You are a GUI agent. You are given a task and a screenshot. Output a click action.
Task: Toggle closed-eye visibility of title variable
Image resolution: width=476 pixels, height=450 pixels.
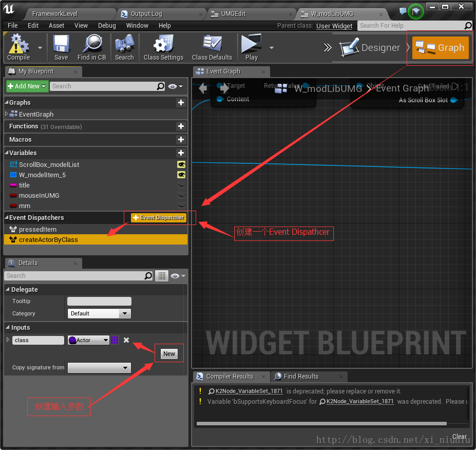[x=181, y=185]
